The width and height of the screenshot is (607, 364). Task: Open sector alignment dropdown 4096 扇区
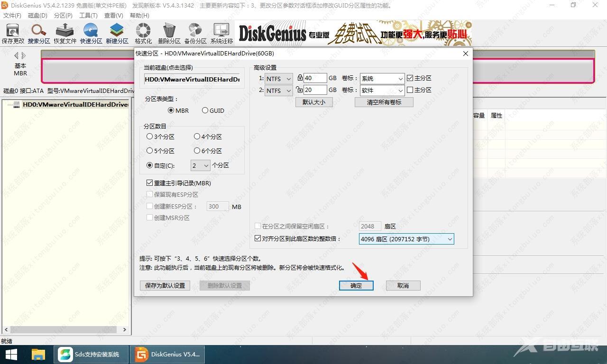[406, 239]
